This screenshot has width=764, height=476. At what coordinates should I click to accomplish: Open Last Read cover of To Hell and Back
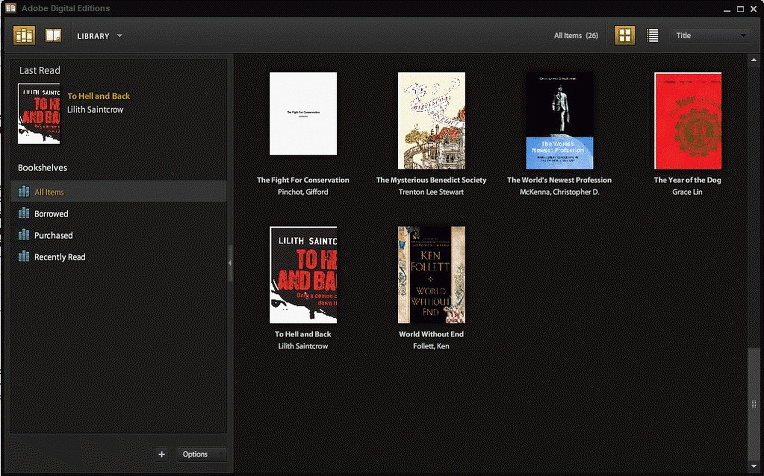pyautogui.click(x=39, y=114)
